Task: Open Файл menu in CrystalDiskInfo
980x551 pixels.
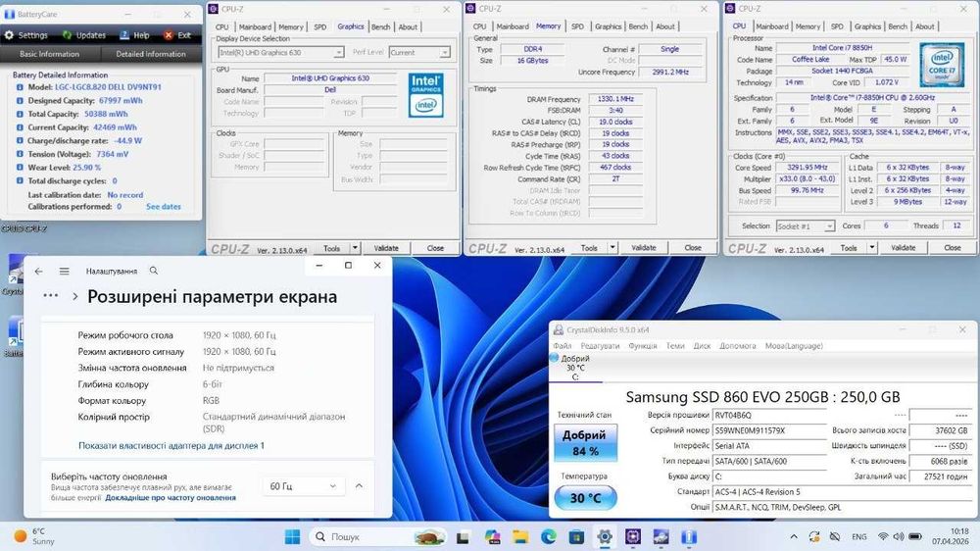Action: [x=562, y=346]
